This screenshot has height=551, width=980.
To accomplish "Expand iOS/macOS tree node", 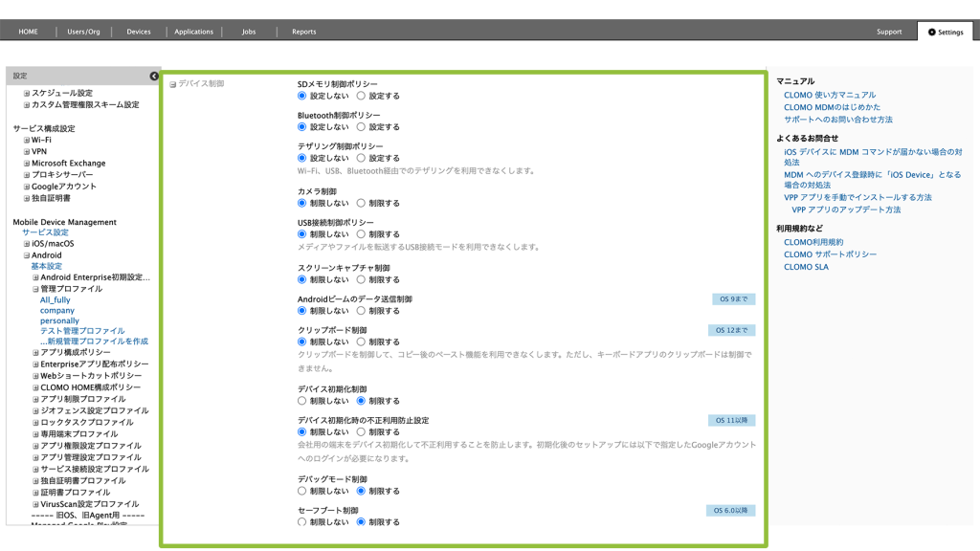I will 27,244.
